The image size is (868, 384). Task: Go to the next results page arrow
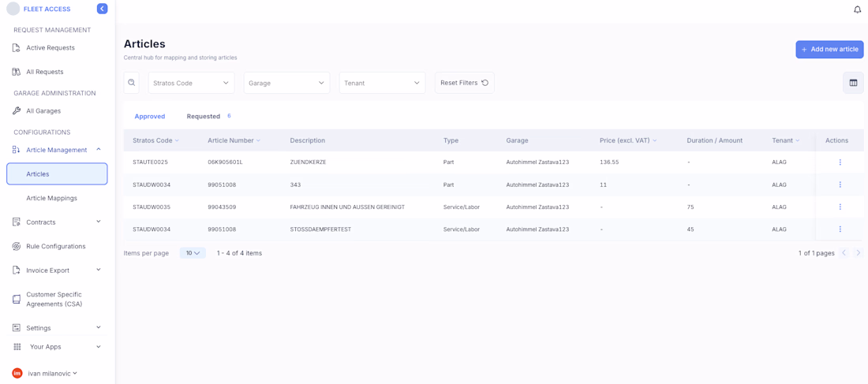click(858, 253)
